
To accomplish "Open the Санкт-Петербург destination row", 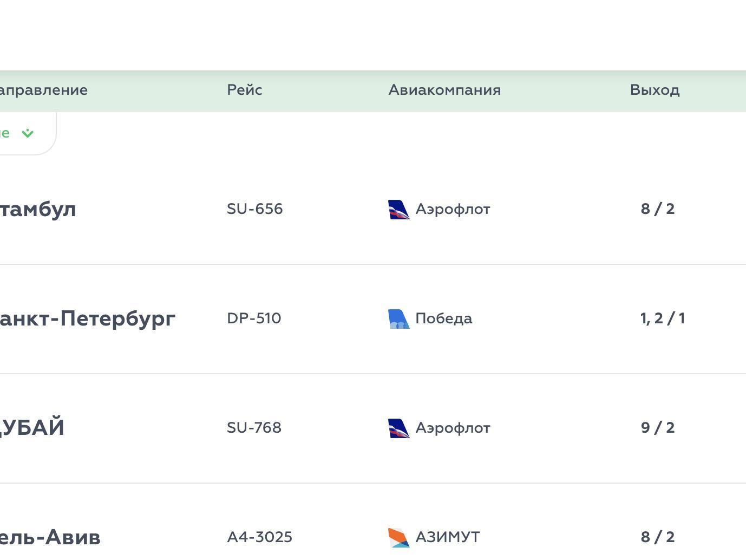I will pos(87,318).
